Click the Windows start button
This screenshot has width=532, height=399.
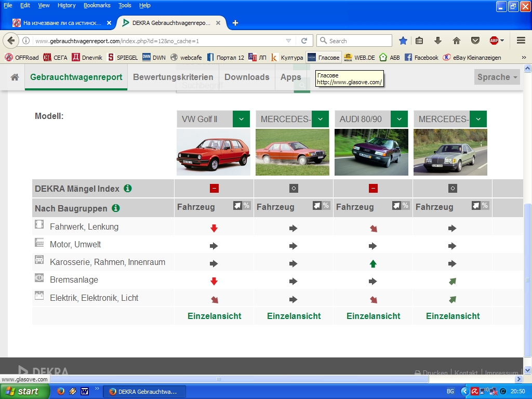tap(24, 391)
